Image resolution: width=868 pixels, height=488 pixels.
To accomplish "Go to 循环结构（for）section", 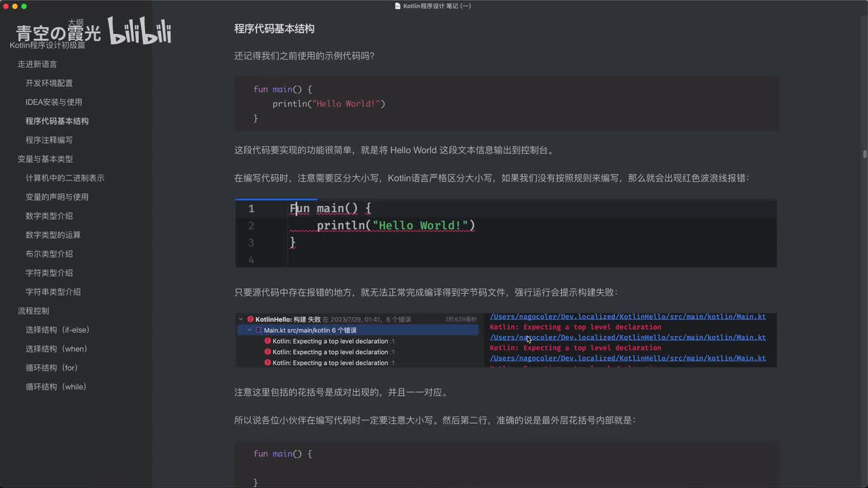I will (52, 368).
